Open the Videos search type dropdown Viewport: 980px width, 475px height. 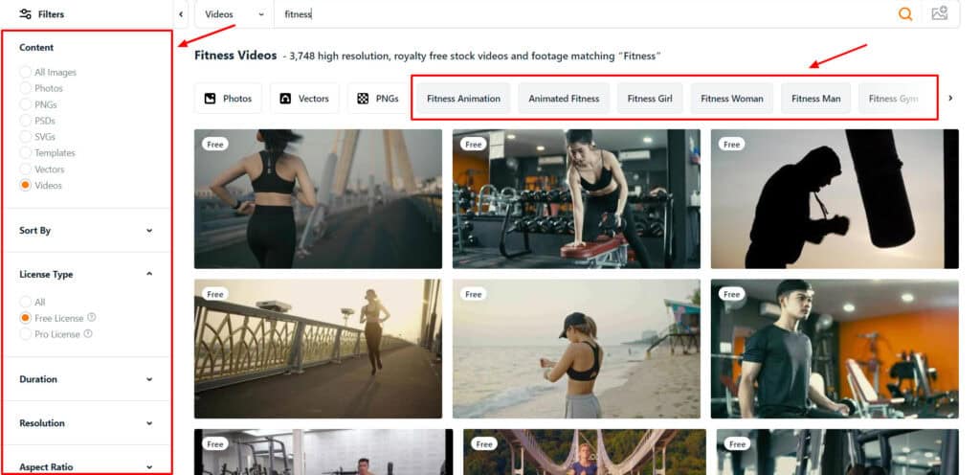pyautogui.click(x=234, y=13)
